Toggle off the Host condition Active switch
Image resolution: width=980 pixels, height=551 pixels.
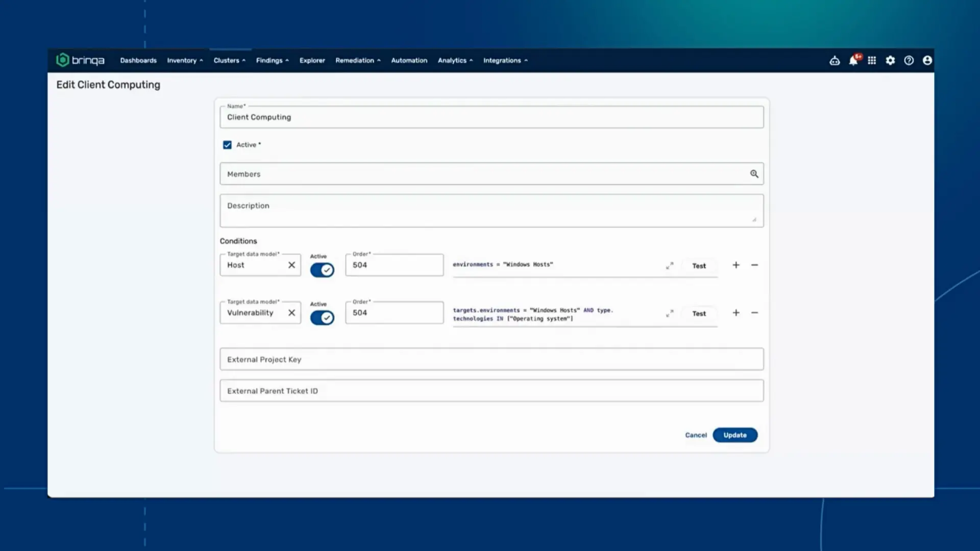coord(322,270)
